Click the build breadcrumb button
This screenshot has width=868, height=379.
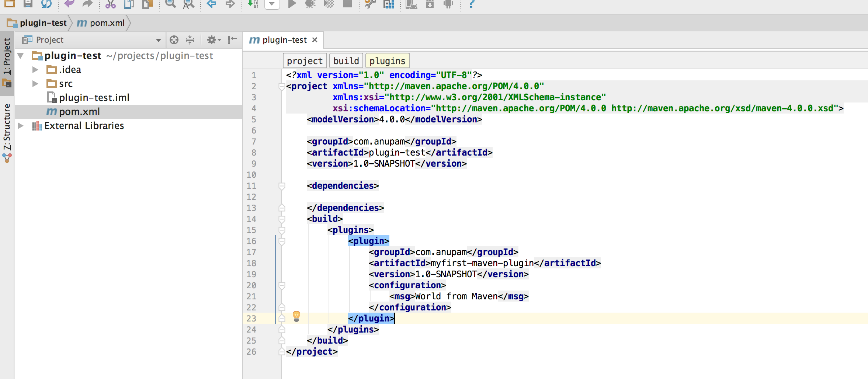[346, 61]
